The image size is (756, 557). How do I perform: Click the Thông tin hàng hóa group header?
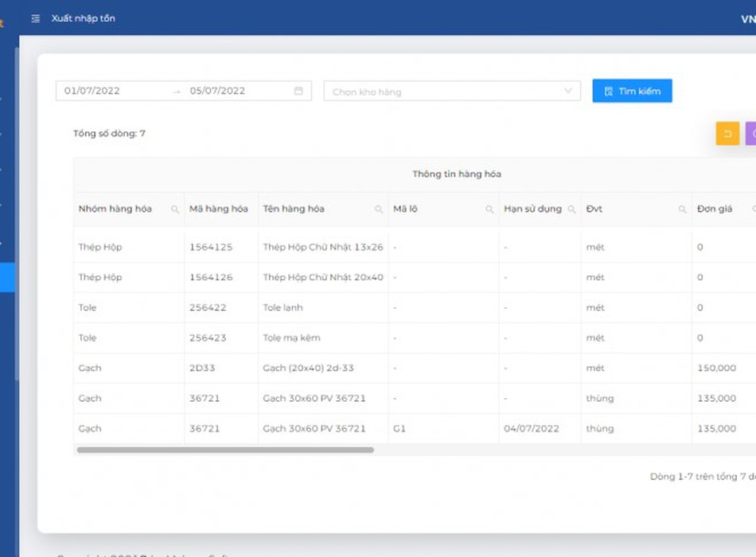(x=457, y=174)
